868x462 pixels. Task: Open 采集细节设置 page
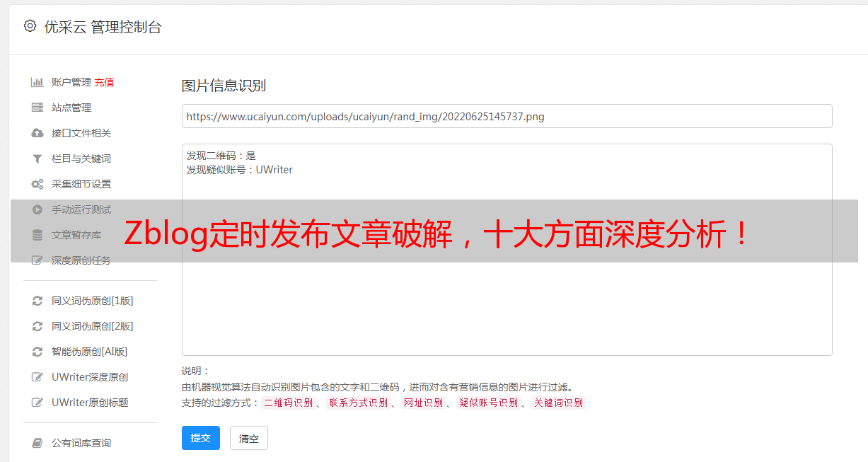coord(81,184)
